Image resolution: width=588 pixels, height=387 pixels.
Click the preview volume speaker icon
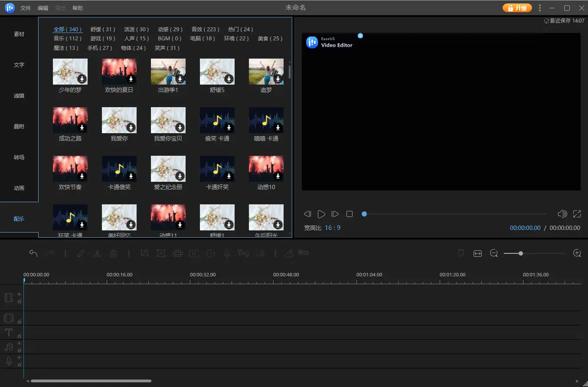click(x=562, y=214)
